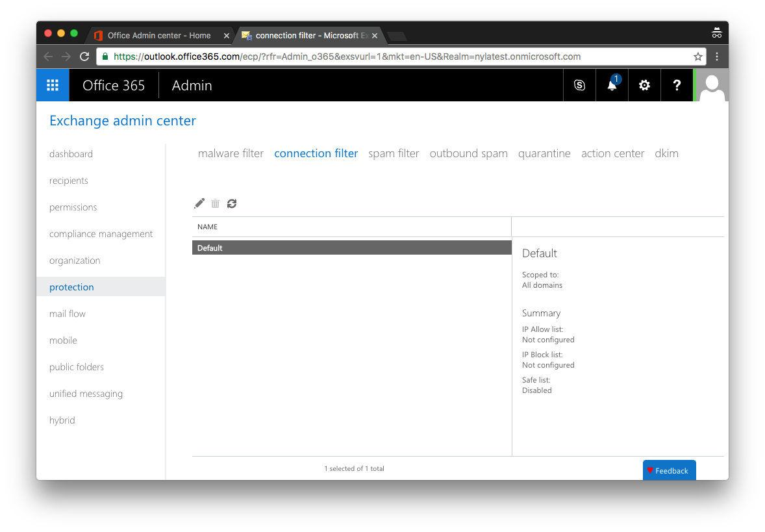Click the edit pencil for the Default policy
Image resolution: width=765 pixels, height=532 pixels.
(x=199, y=203)
